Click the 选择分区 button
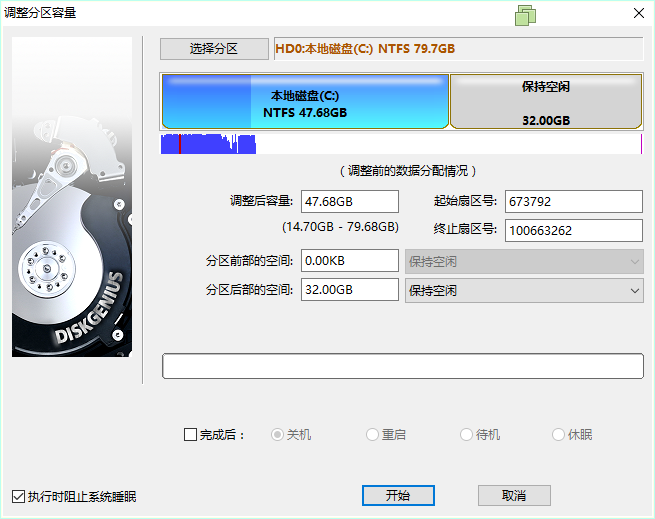 click(x=214, y=49)
